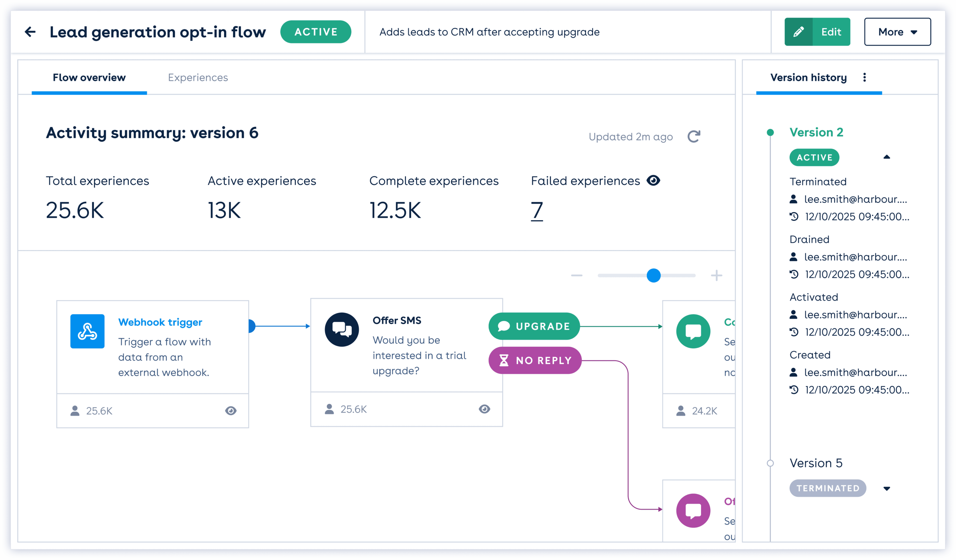Open the failed experiences count link
Viewport: 956px width, 560px height.
537,211
